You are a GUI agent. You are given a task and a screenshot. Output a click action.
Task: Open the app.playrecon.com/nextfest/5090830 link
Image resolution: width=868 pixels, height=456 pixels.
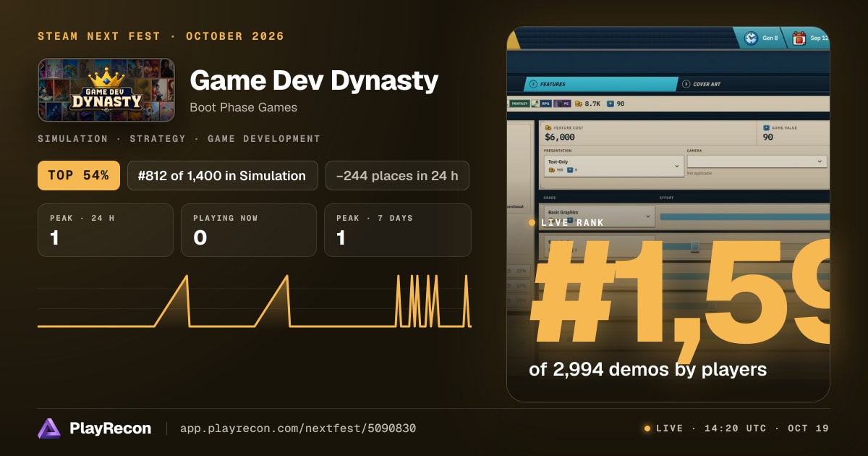297,428
